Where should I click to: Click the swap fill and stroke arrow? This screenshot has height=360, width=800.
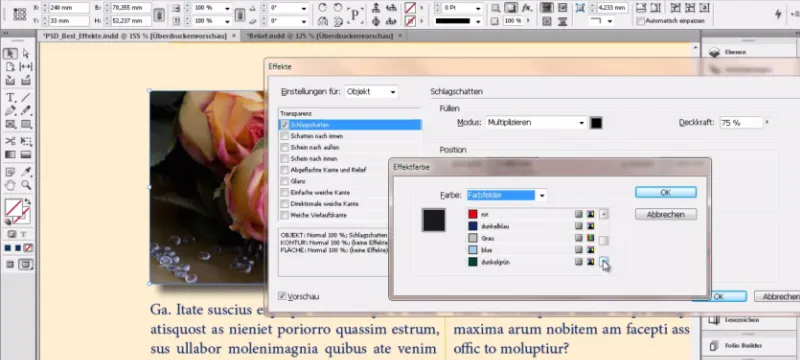click(x=27, y=202)
